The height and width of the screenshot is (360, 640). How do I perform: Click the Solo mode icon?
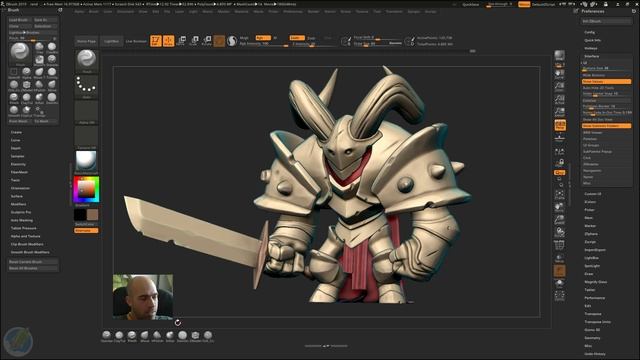click(x=560, y=283)
